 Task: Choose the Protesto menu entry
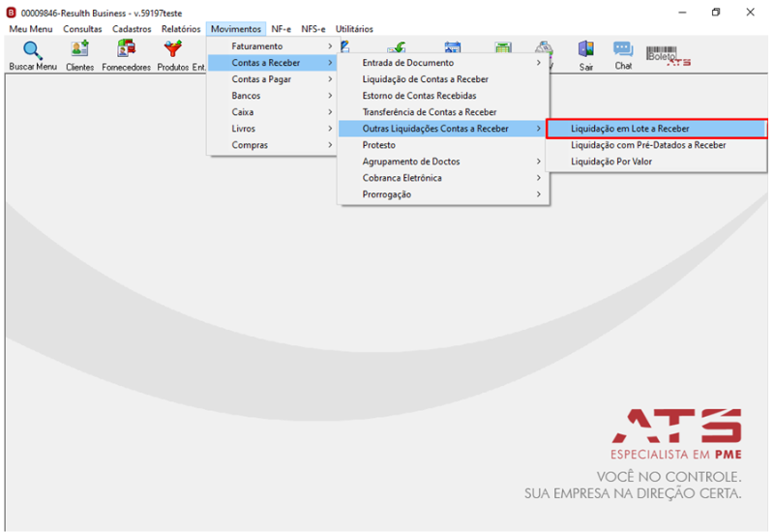pyautogui.click(x=443, y=145)
